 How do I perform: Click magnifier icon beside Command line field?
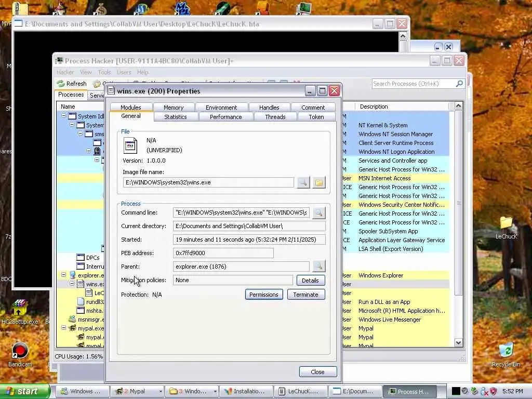318,212
